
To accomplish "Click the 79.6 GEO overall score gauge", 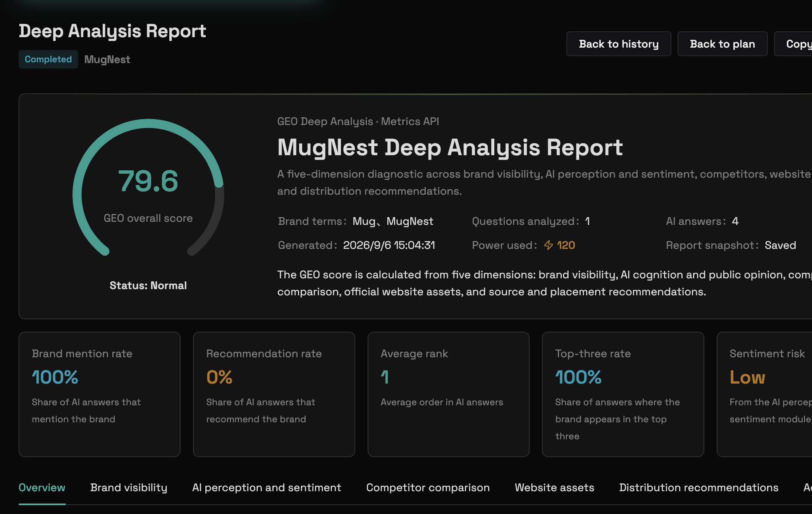I will [x=148, y=187].
